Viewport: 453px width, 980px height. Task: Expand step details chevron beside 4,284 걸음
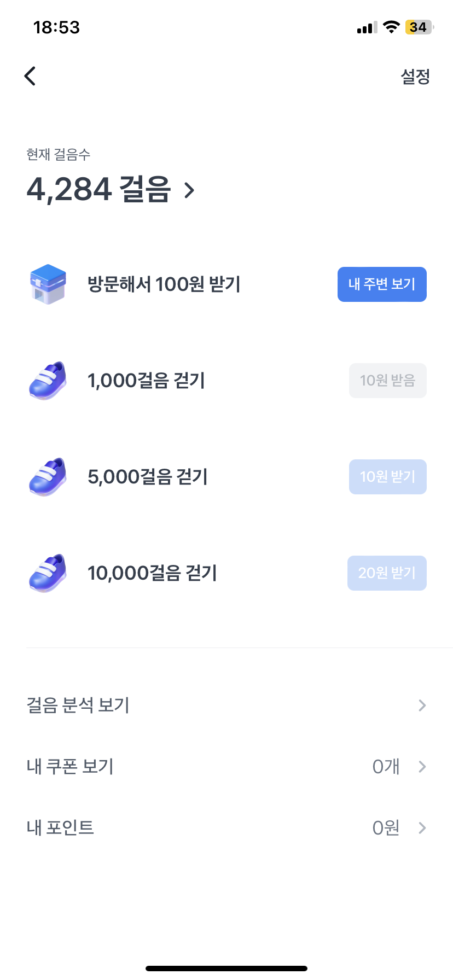pyautogui.click(x=189, y=190)
